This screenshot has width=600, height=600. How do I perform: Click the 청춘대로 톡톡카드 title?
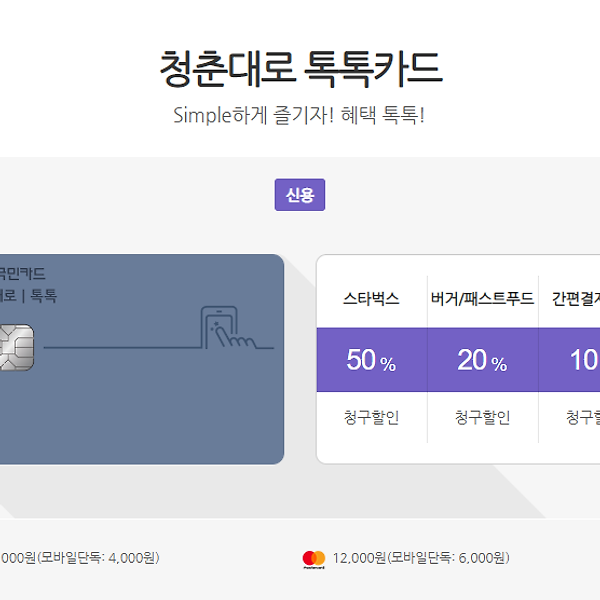click(300, 68)
